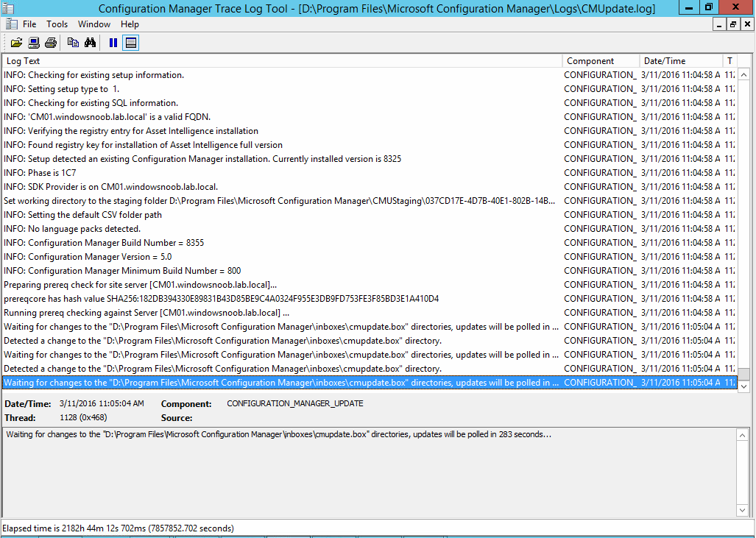Screen dimensions: 756x538
Task: Select row 'Configuration Manager Minimum Build Number = 800'
Action: coord(370,270)
